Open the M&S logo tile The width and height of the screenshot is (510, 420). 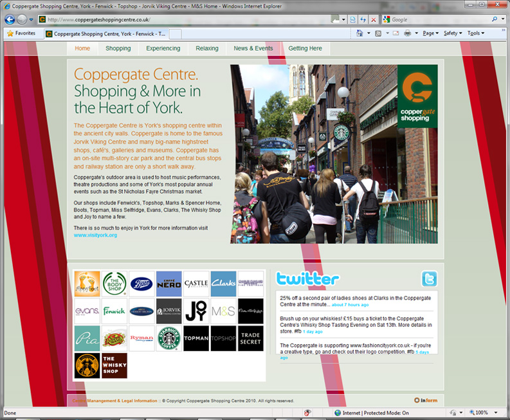pyautogui.click(x=223, y=311)
